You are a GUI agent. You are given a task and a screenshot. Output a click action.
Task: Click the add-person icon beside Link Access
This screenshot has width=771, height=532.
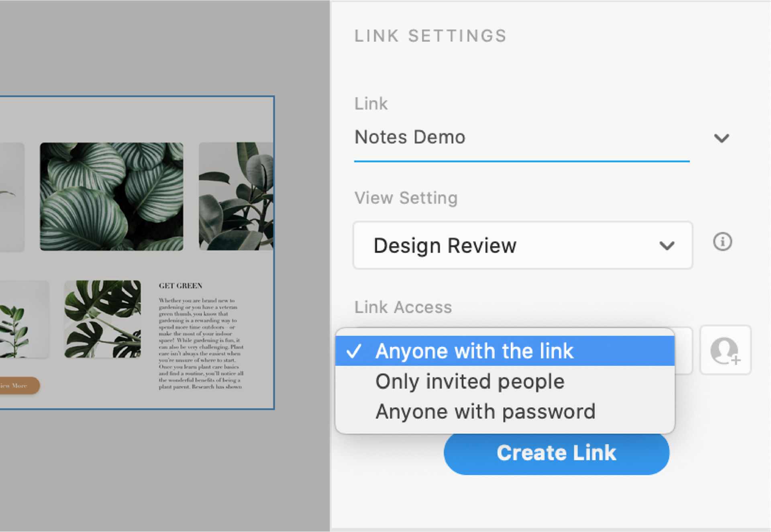coord(725,350)
